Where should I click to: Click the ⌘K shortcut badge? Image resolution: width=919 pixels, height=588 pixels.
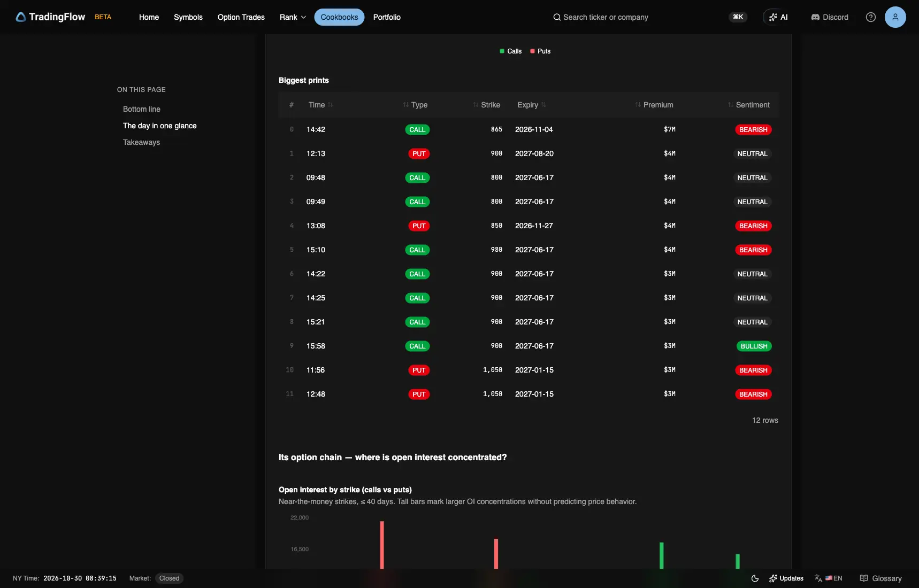point(738,17)
